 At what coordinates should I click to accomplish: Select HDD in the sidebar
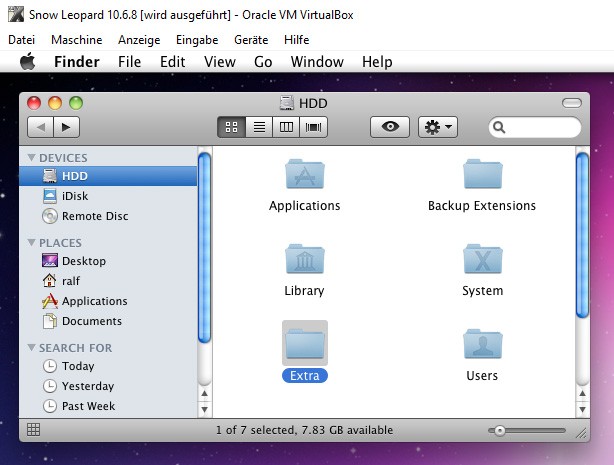[108, 176]
